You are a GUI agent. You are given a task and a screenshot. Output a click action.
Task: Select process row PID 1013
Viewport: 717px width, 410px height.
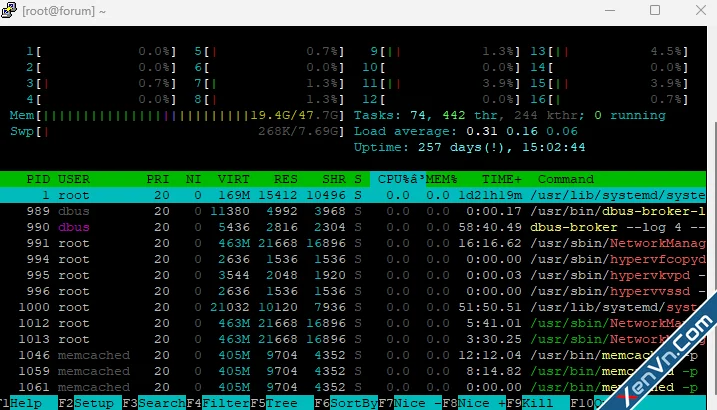pyautogui.click(x=353, y=339)
